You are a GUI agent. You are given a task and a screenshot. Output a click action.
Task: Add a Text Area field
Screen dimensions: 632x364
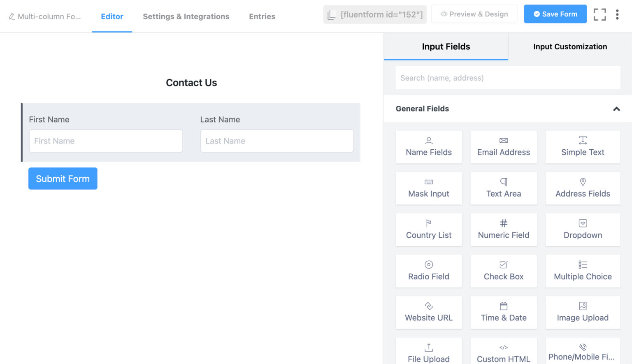coord(503,188)
